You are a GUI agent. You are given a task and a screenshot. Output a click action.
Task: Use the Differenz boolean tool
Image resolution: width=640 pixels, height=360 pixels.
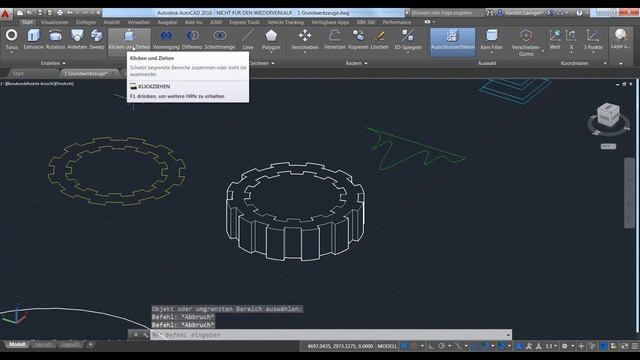pyautogui.click(x=192, y=39)
